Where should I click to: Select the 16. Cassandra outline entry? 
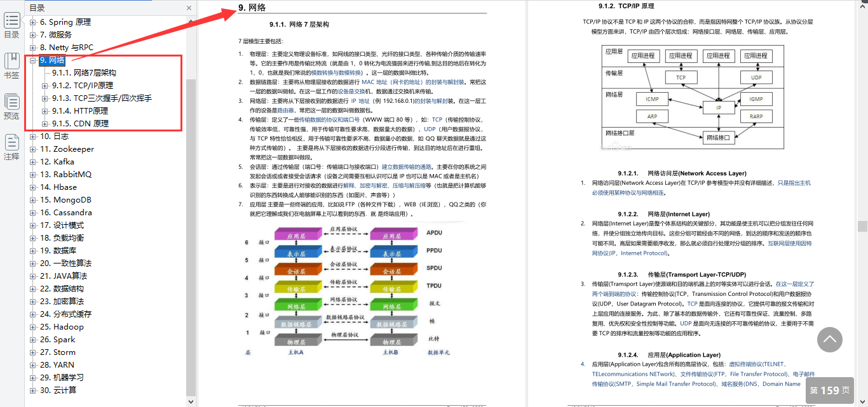66,213
